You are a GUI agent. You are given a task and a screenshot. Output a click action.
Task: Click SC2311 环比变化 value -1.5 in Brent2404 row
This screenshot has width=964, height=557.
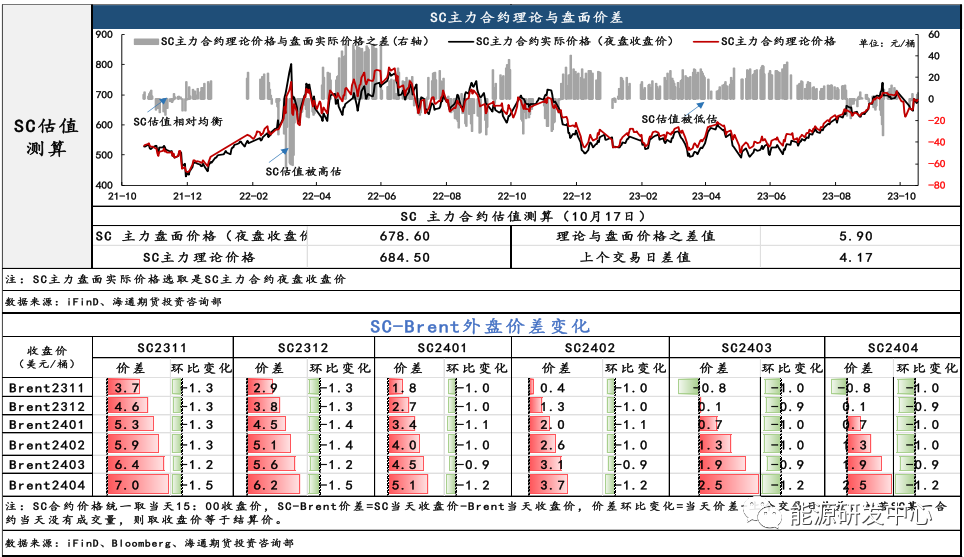[197, 485]
